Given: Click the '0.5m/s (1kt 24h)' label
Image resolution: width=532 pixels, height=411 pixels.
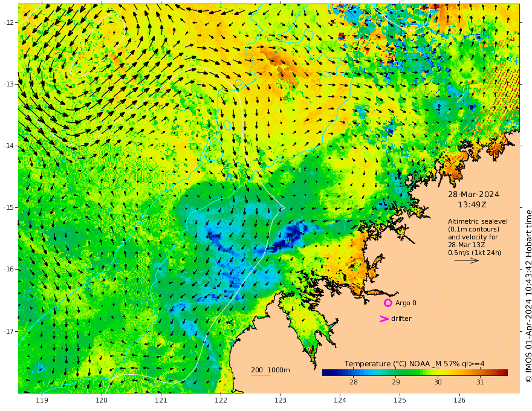Looking at the screenshot, I should [475, 253].
